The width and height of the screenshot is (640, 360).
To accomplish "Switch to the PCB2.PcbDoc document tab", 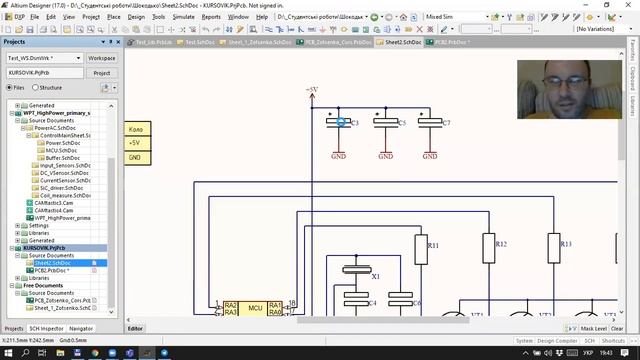I will 448,42.
